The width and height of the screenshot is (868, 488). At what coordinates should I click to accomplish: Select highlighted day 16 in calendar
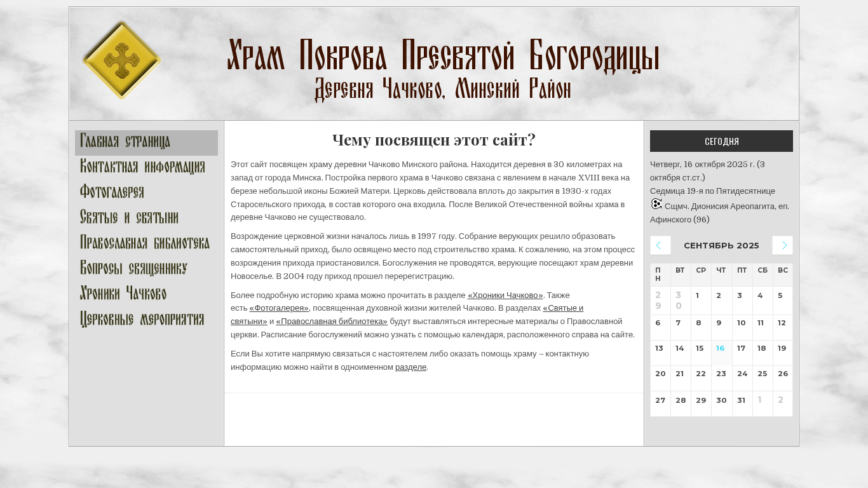click(721, 353)
